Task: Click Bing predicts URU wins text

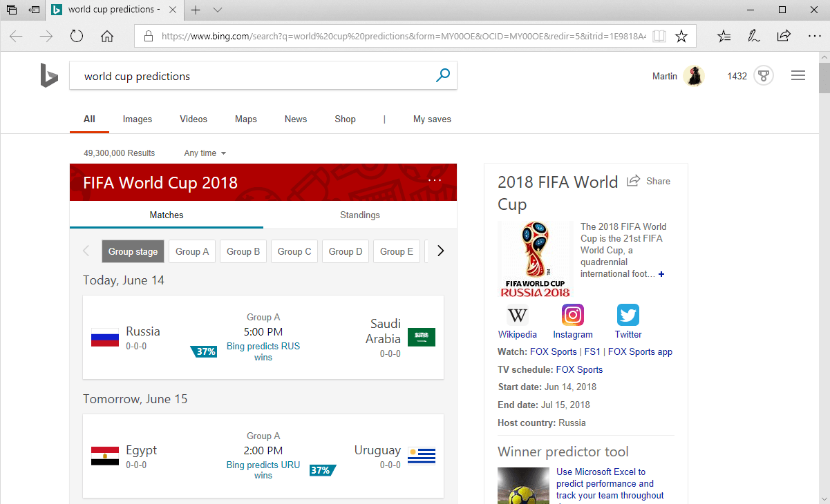Action: (263, 470)
